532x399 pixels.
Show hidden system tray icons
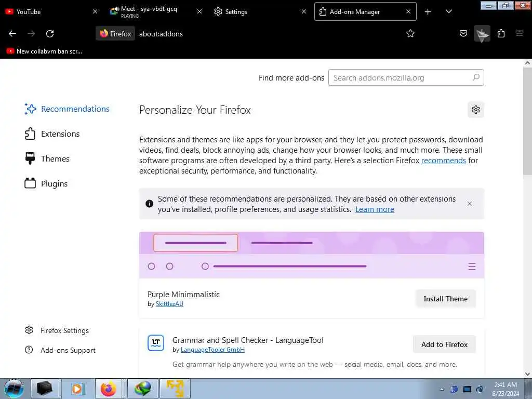coord(442,389)
